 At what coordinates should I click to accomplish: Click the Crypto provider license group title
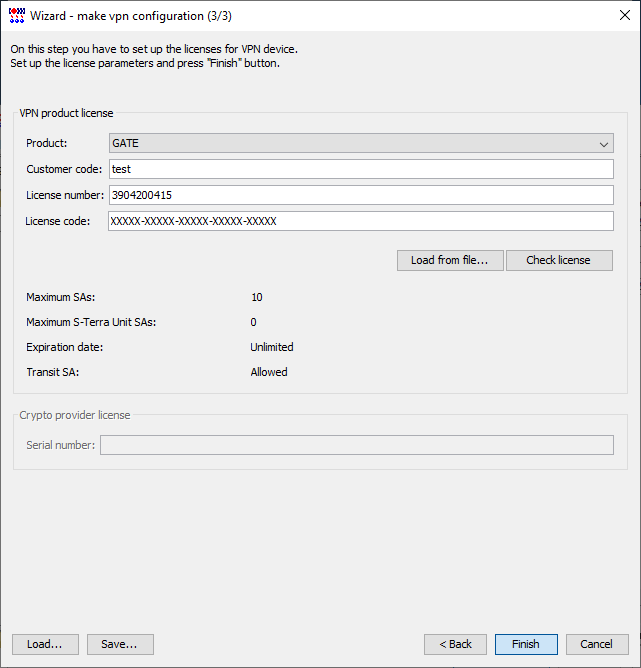pyautogui.click(x=75, y=415)
